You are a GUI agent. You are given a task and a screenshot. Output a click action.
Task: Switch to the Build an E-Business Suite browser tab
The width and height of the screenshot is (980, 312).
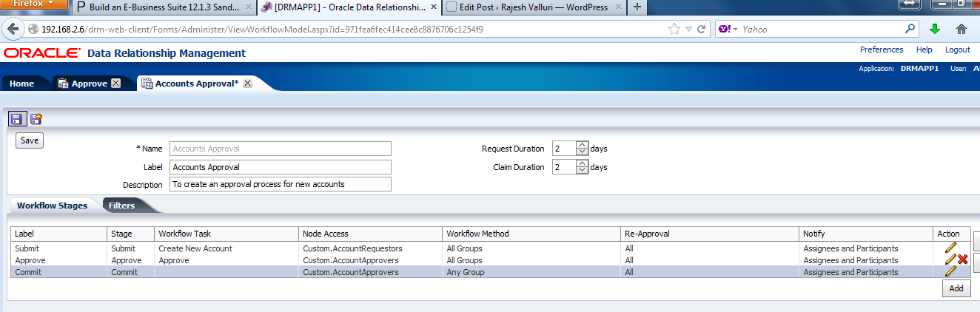165,7
